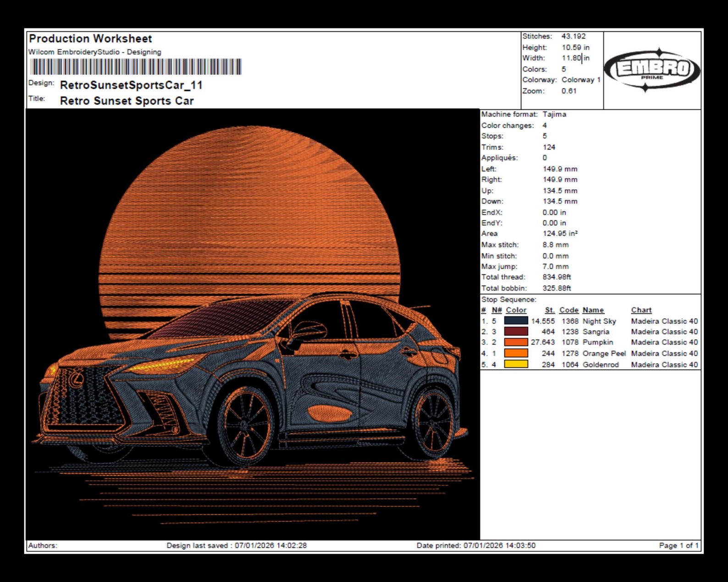Viewport: 728px width, 582px height.
Task: Select the Night Sky color swatch
Action: (516, 321)
